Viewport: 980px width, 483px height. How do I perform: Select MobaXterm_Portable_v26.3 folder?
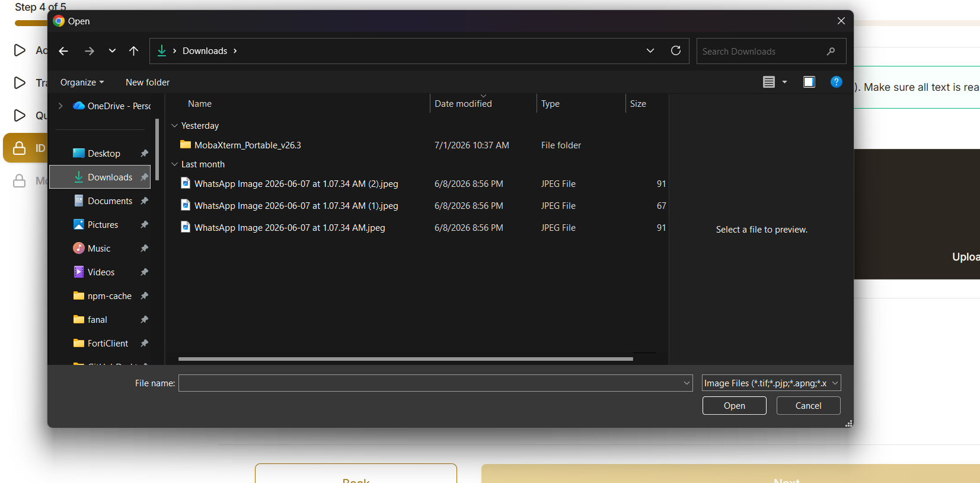click(248, 145)
